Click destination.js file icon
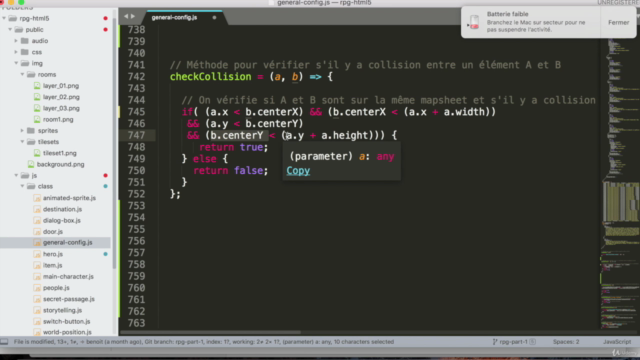 (37, 209)
